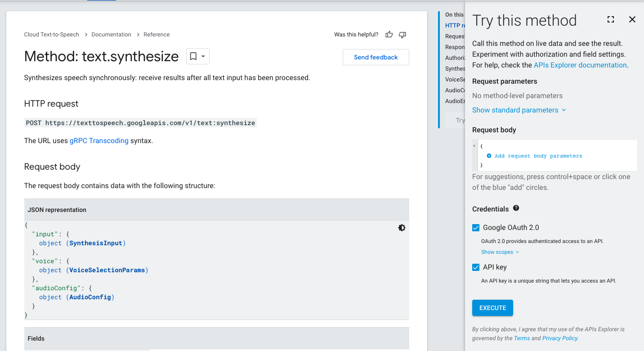644x351 pixels.
Task: Click the Request parameters heading
Action: pos(505,81)
